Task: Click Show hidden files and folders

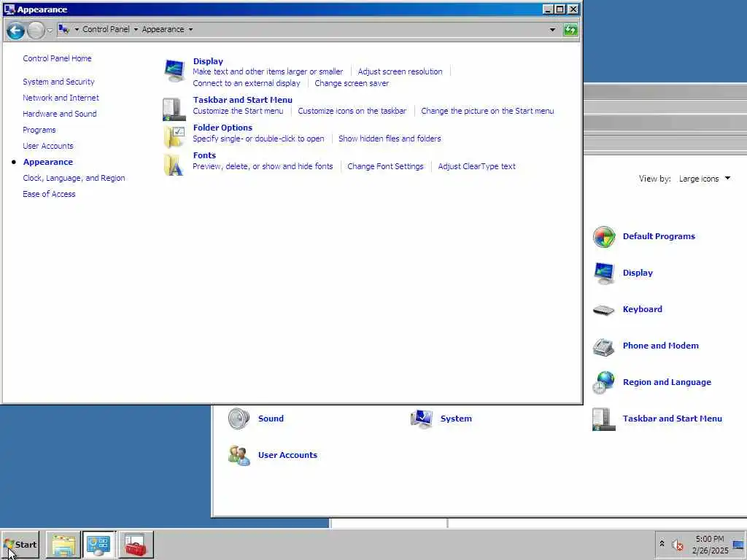Action: coord(390,139)
